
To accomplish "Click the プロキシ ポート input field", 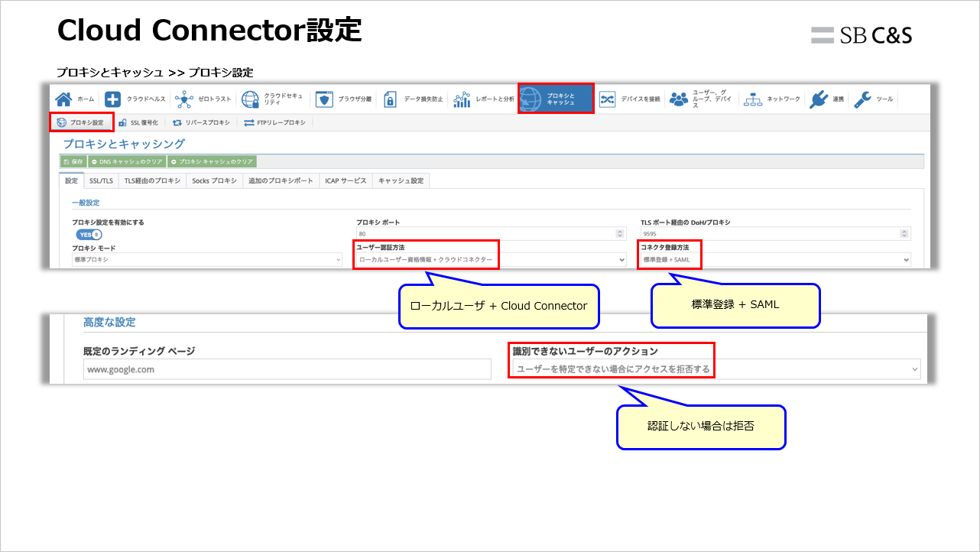I will [x=492, y=234].
